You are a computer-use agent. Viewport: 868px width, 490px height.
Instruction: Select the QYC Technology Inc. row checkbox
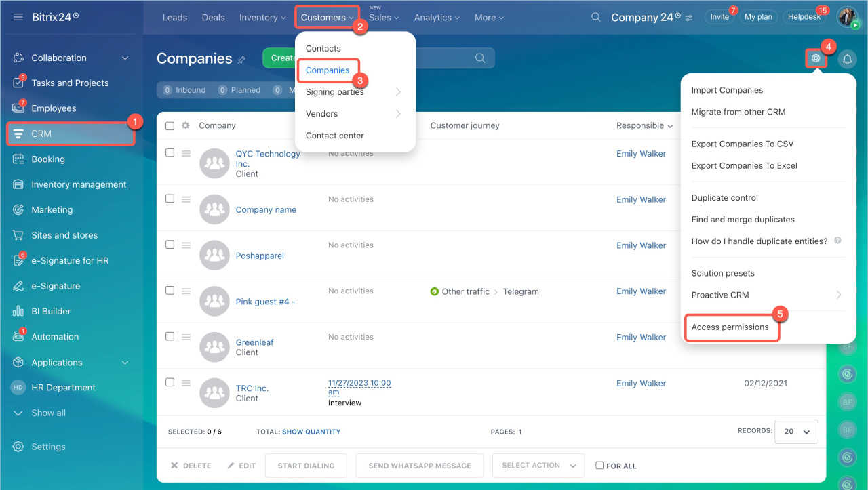pos(170,153)
